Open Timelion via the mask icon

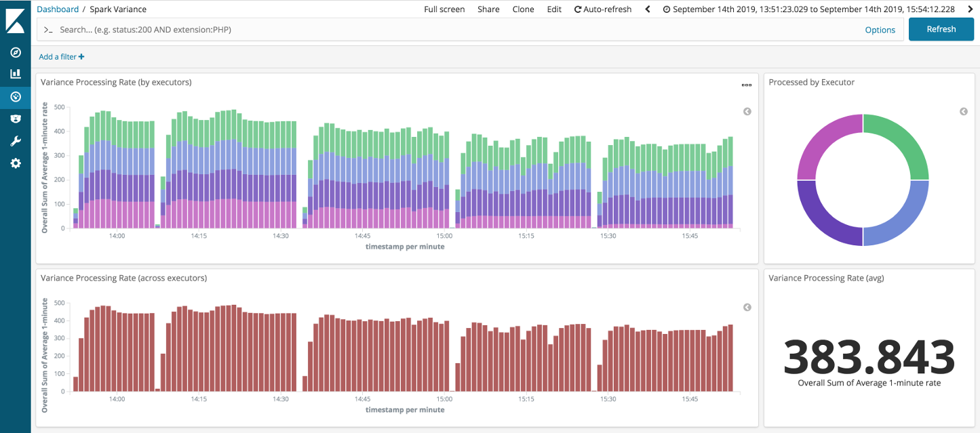tap(16, 119)
